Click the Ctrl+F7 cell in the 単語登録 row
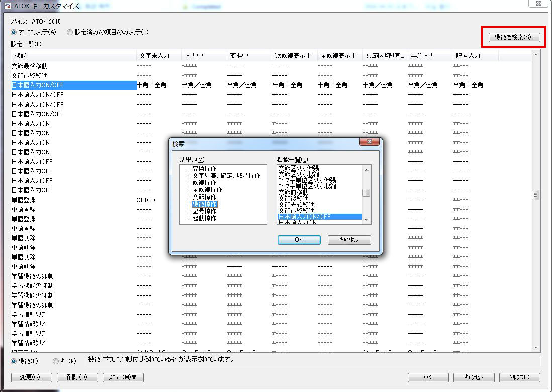 146,200
